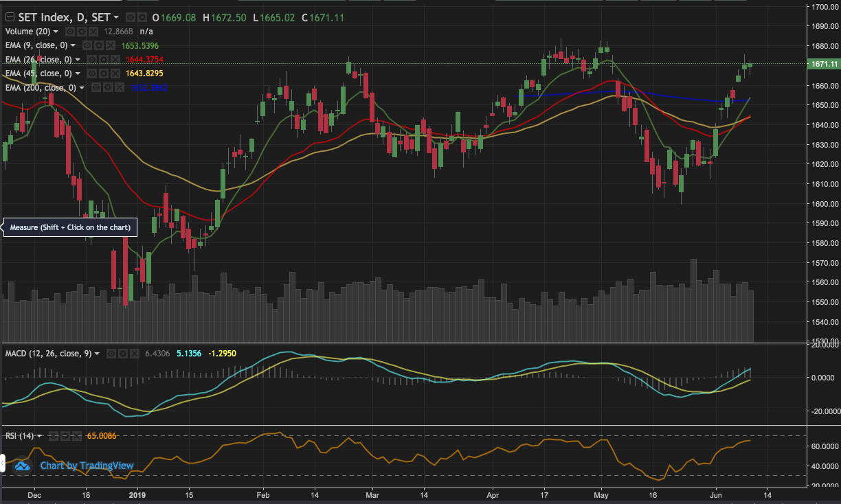This screenshot has height=504, width=841.
Task: Open SET Index series settings gear
Action: tap(142, 17)
